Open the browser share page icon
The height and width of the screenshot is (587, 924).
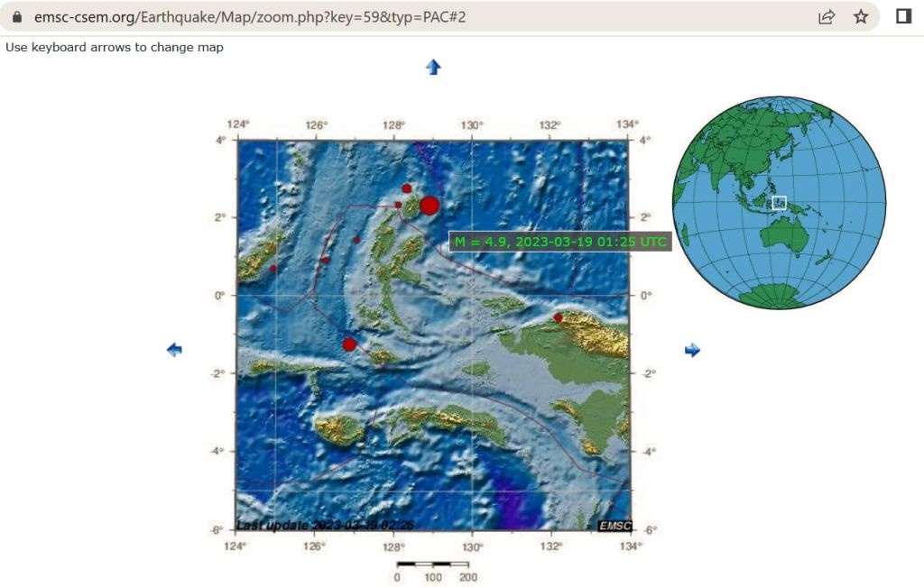826,17
